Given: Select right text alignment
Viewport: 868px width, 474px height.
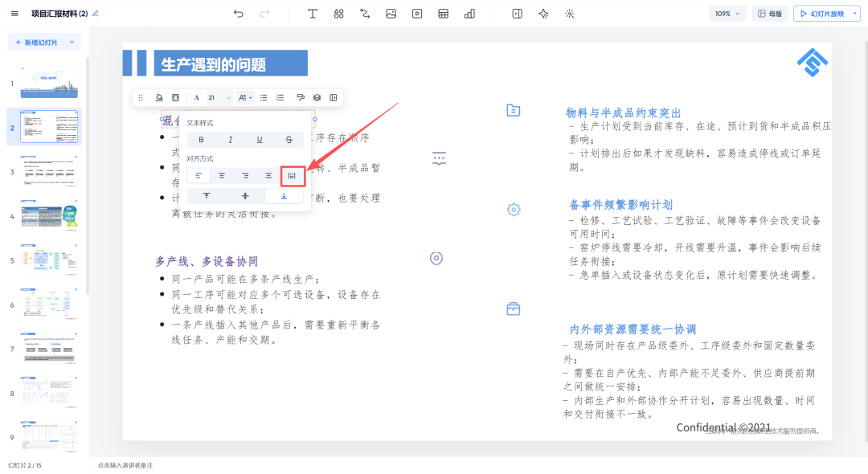Looking at the screenshot, I should pos(245,176).
